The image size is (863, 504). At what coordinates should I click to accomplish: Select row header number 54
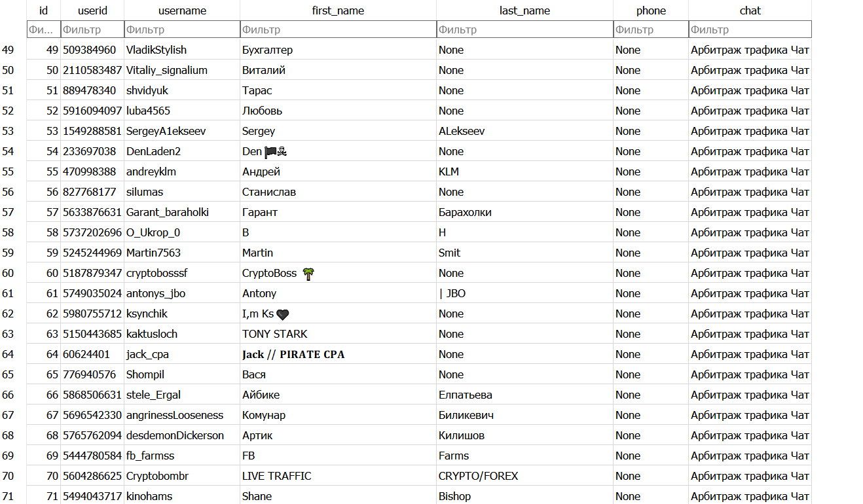point(8,151)
